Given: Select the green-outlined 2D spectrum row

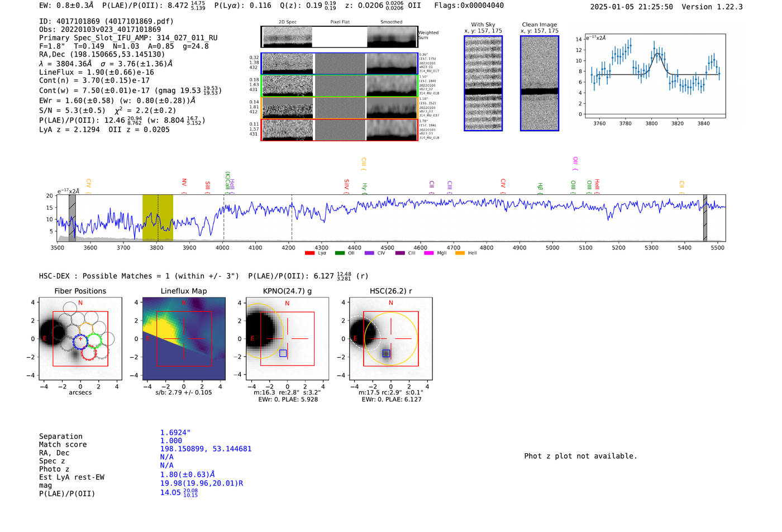Looking at the screenshot, I should click(x=340, y=85).
